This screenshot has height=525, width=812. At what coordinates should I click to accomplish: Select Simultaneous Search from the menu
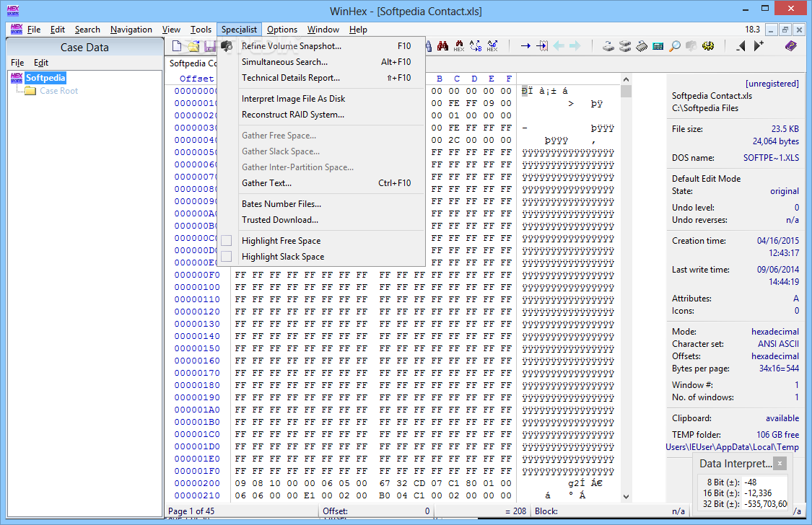click(x=321, y=62)
